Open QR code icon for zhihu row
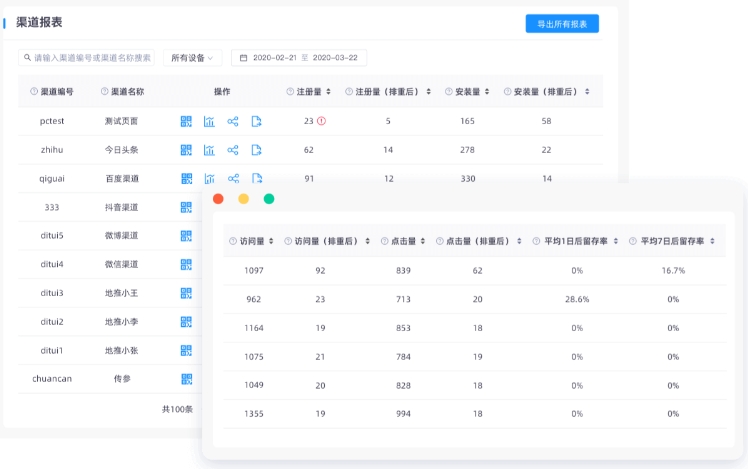 coord(186,150)
